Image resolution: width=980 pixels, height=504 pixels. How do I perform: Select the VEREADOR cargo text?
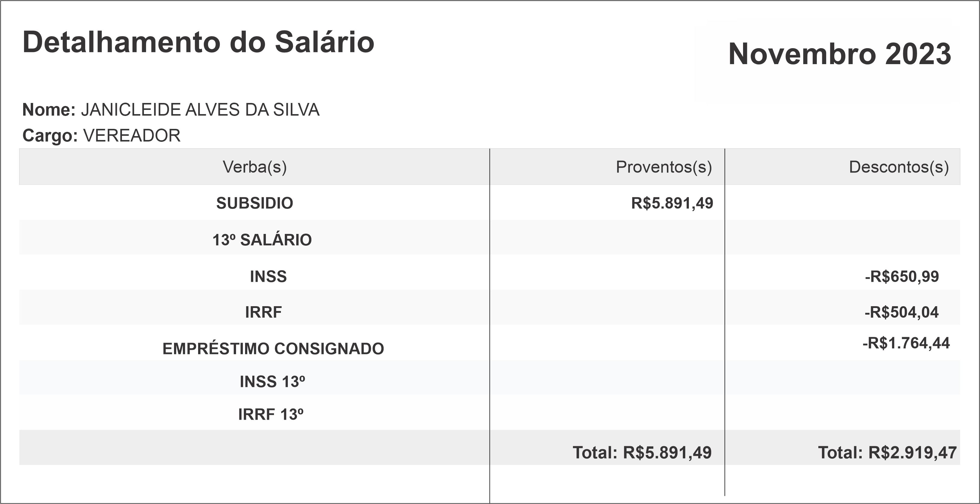[132, 135]
